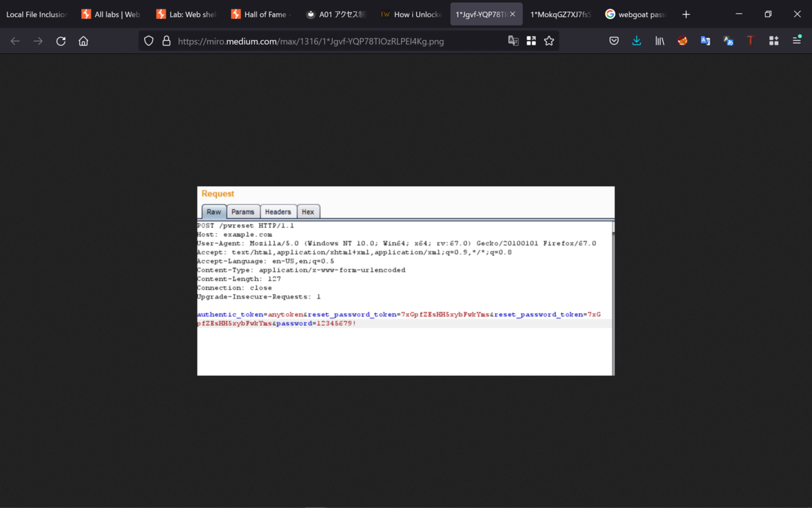Click the site security padlock icon
The width and height of the screenshot is (812, 508).
coord(166,41)
